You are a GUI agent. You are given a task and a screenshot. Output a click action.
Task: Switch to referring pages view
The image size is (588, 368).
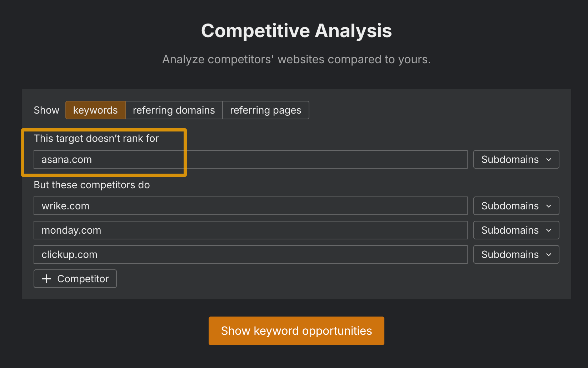tap(266, 110)
